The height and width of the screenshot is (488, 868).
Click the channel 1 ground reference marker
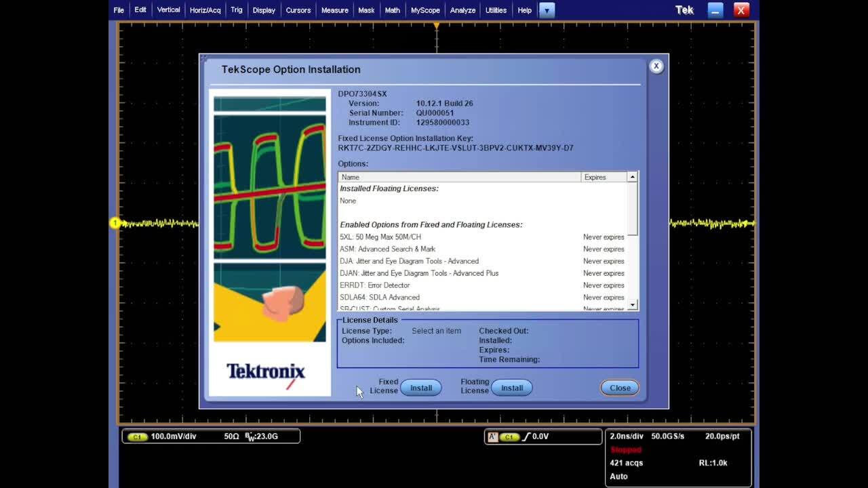coord(115,223)
